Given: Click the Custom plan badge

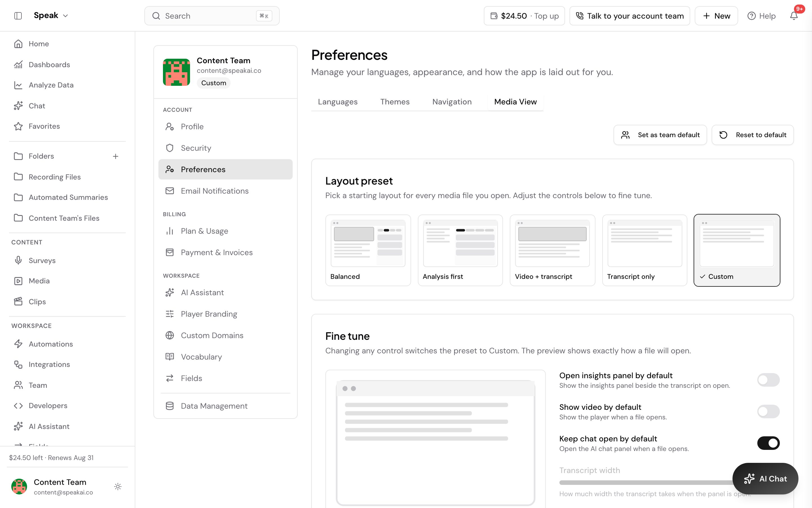Looking at the screenshot, I should [x=213, y=83].
